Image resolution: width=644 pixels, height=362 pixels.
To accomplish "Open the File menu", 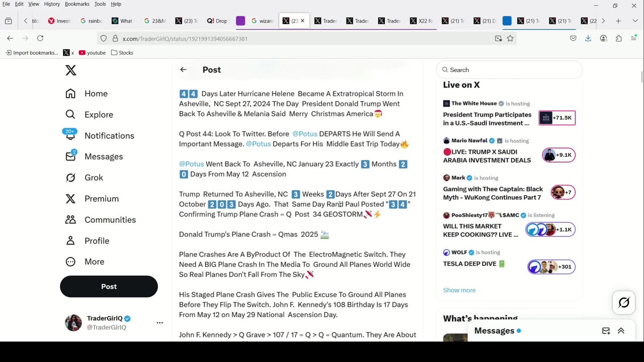I will click(7, 4).
